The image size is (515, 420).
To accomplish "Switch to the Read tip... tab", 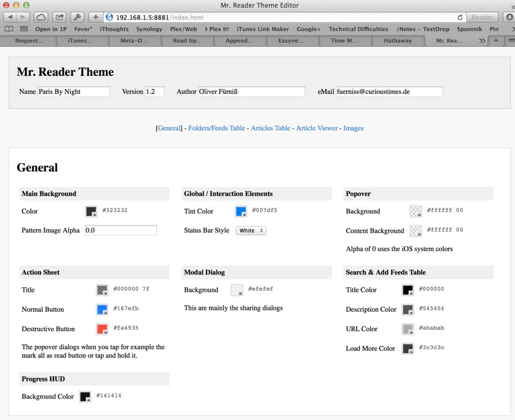I will (187, 41).
